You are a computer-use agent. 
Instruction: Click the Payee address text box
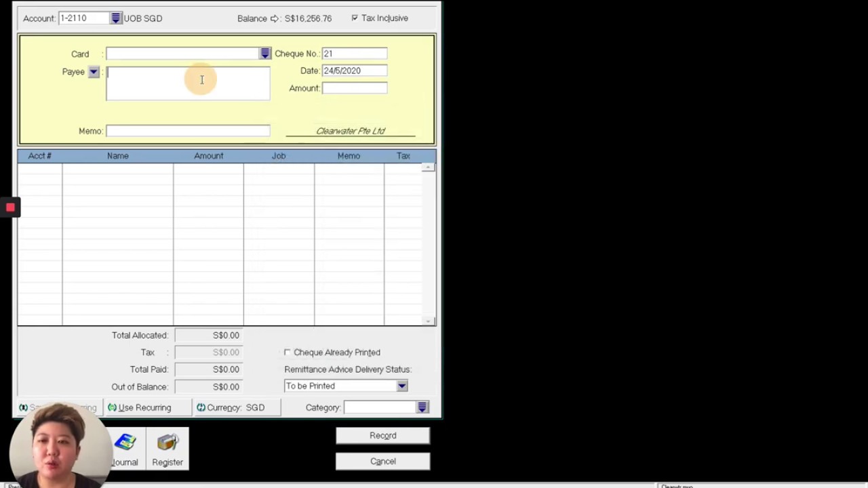[x=188, y=83]
